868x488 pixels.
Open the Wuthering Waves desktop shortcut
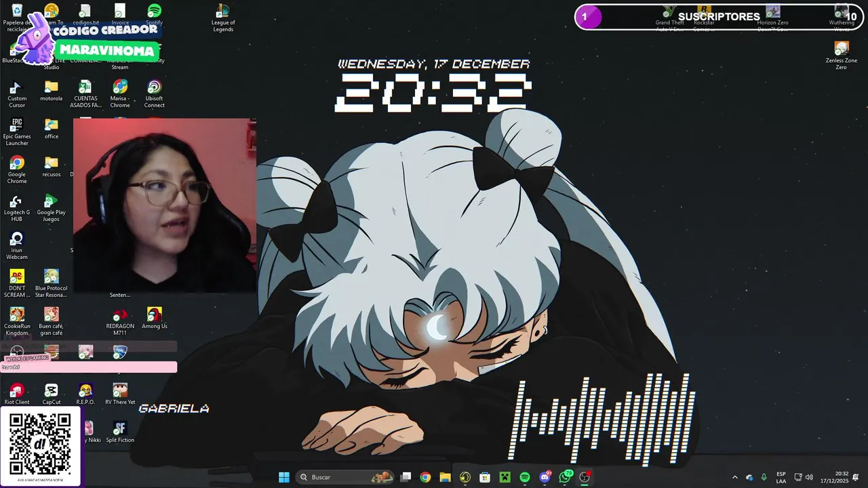[842, 18]
